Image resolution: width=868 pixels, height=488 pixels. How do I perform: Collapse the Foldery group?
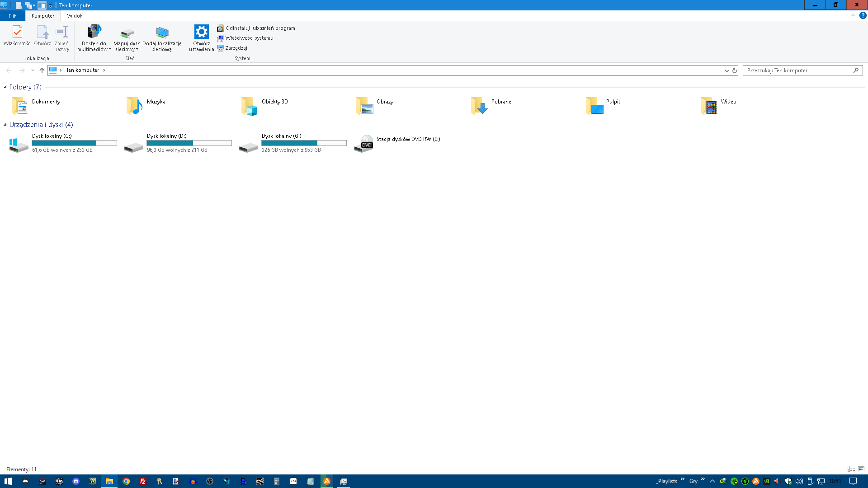click(x=5, y=87)
